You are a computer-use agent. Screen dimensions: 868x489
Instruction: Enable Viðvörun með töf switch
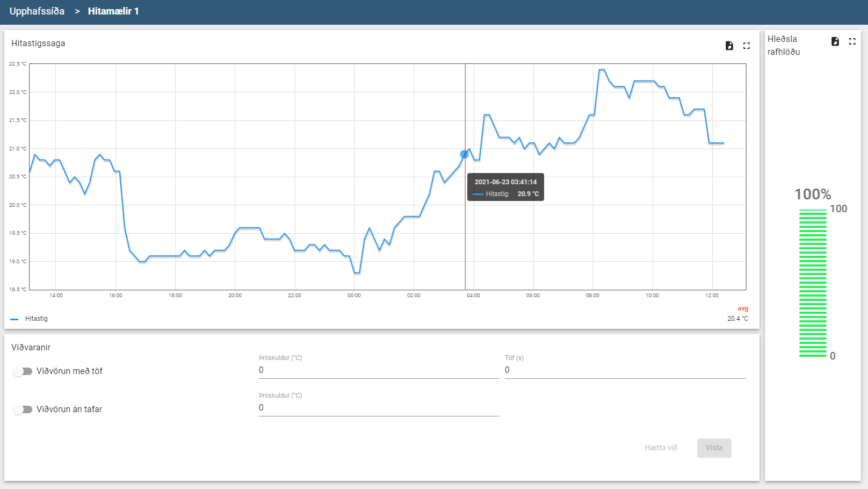click(23, 371)
